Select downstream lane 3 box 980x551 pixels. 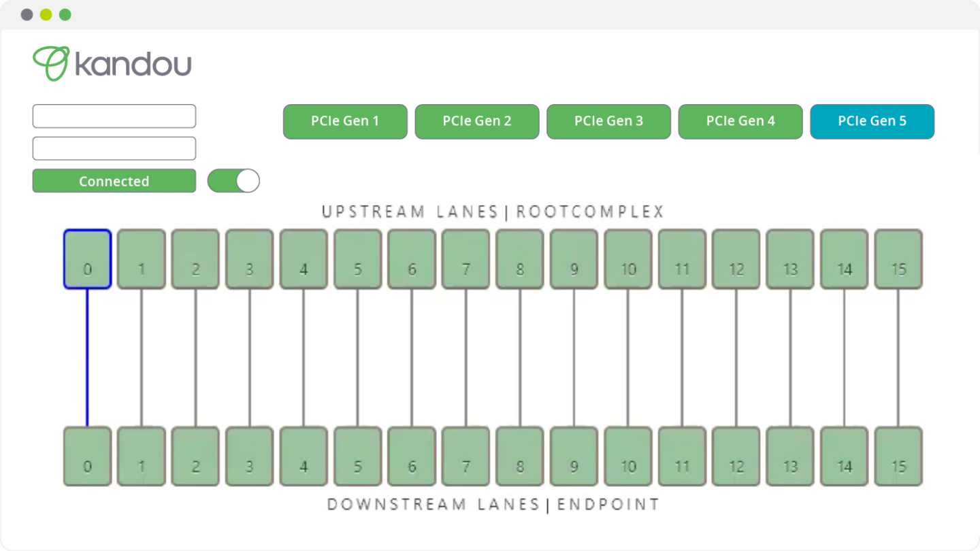click(x=249, y=456)
